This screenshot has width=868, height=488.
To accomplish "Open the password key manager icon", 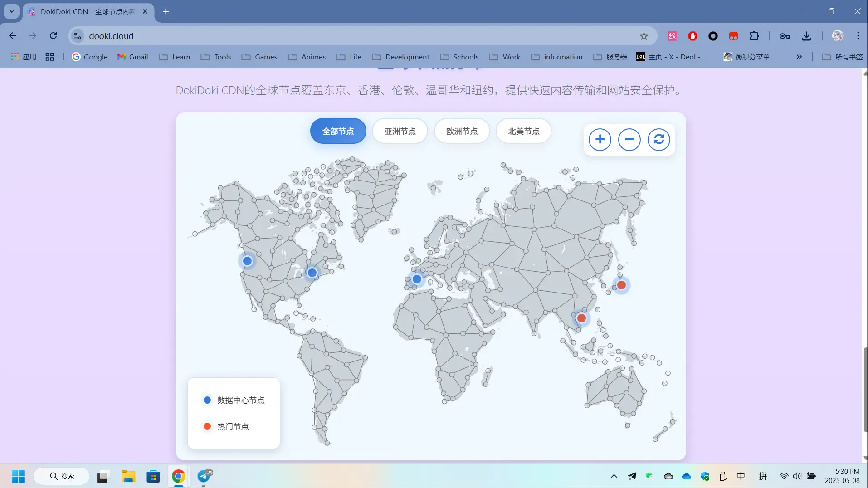I will tap(785, 36).
